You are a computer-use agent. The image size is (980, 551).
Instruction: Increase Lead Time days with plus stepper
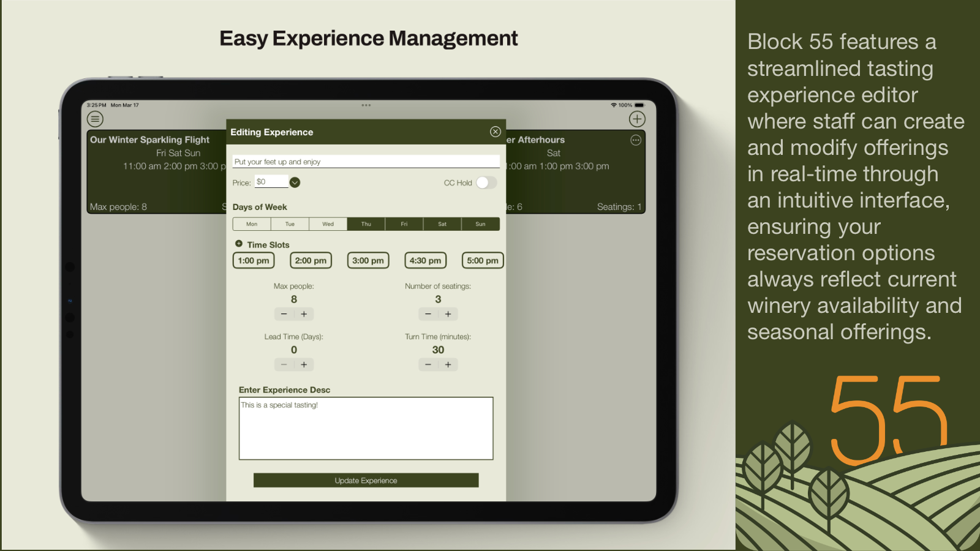[304, 364]
